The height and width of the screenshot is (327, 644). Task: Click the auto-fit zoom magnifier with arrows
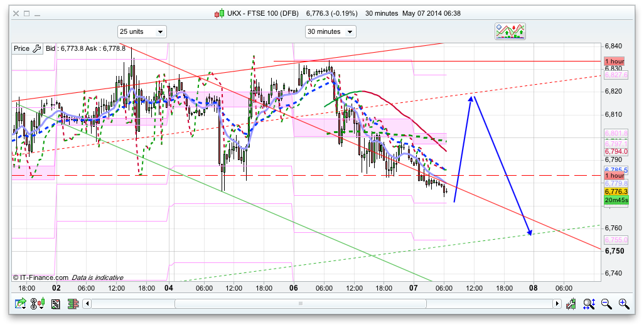(589, 304)
